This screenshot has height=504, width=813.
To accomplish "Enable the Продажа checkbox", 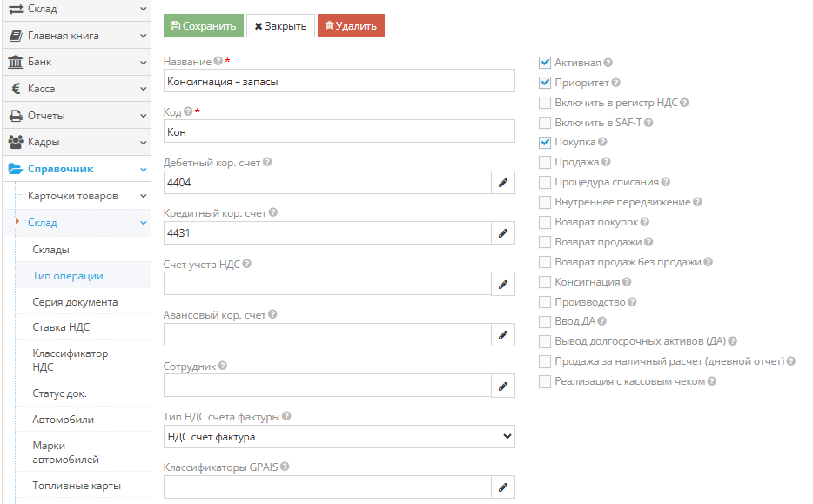I will click(545, 162).
